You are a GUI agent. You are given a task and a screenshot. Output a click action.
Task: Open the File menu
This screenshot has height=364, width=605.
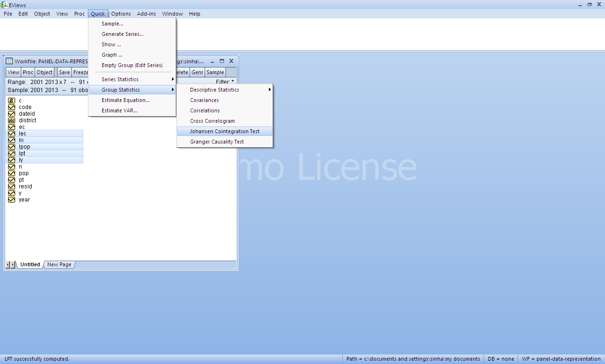(x=8, y=14)
